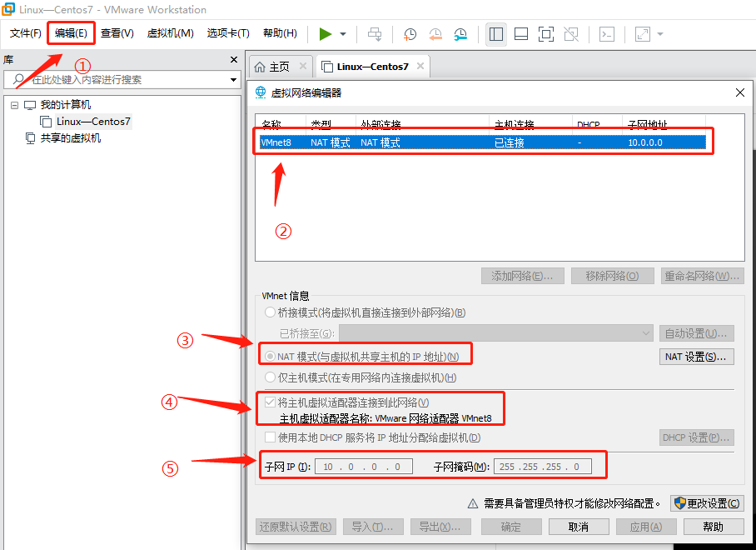Click the 子网掩码 input field
756x550 pixels.
[x=542, y=467]
